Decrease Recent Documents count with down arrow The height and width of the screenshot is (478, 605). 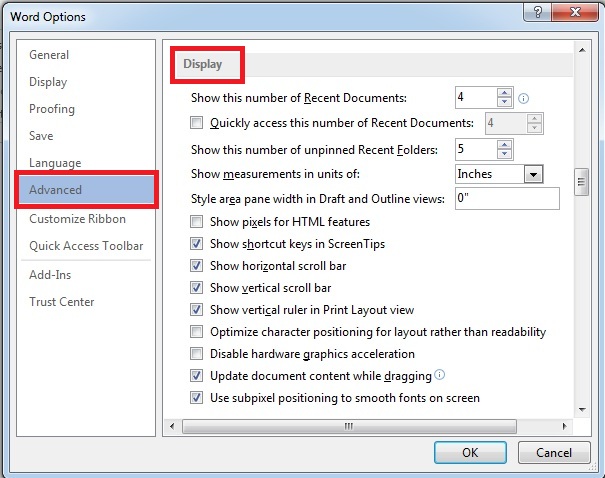pos(504,102)
